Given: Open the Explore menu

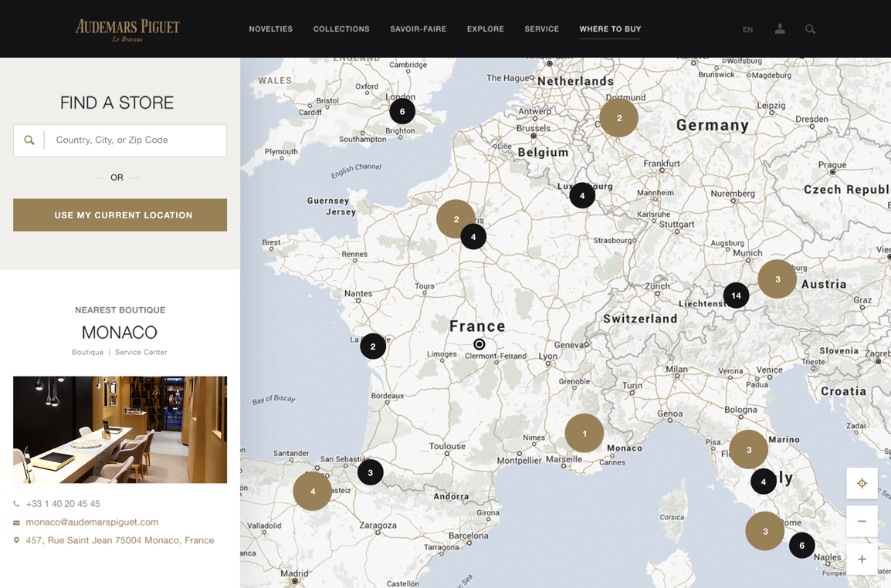Looking at the screenshot, I should click(486, 29).
